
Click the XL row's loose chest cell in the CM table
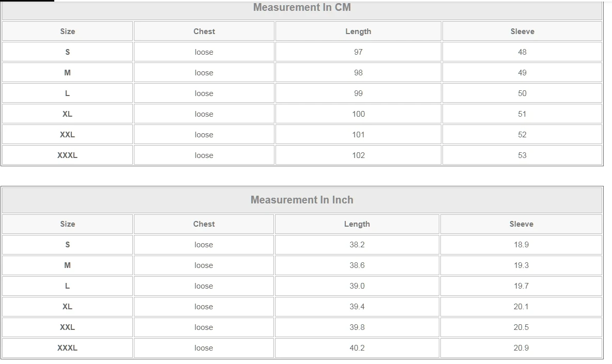pyautogui.click(x=204, y=114)
